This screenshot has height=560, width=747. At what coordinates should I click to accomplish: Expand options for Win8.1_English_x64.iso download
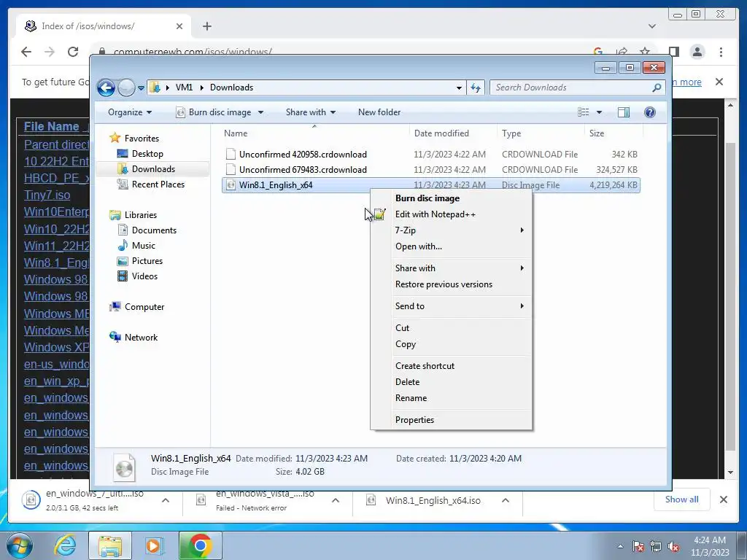[x=506, y=500]
